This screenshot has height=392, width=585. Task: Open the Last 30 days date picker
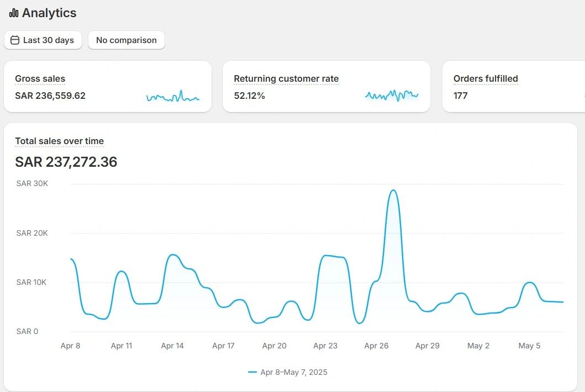43,40
